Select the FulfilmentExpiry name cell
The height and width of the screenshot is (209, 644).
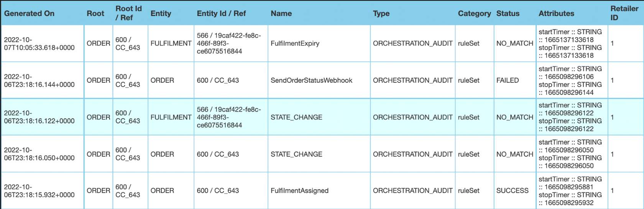click(x=295, y=43)
